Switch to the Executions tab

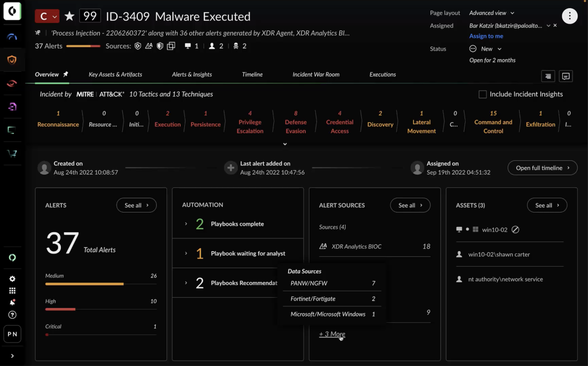(382, 74)
